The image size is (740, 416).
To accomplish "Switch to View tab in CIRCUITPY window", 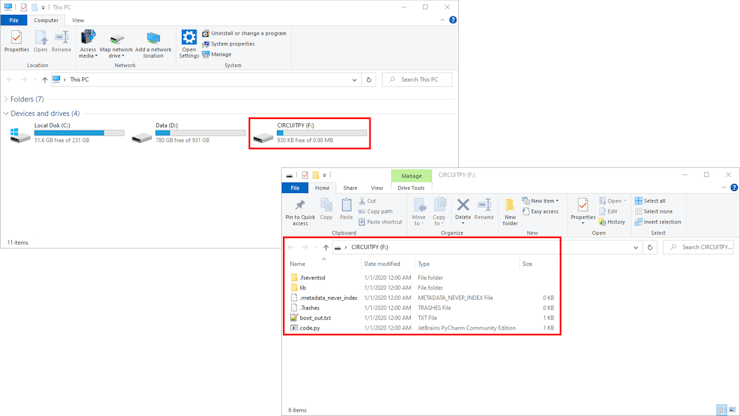I will click(377, 188).
